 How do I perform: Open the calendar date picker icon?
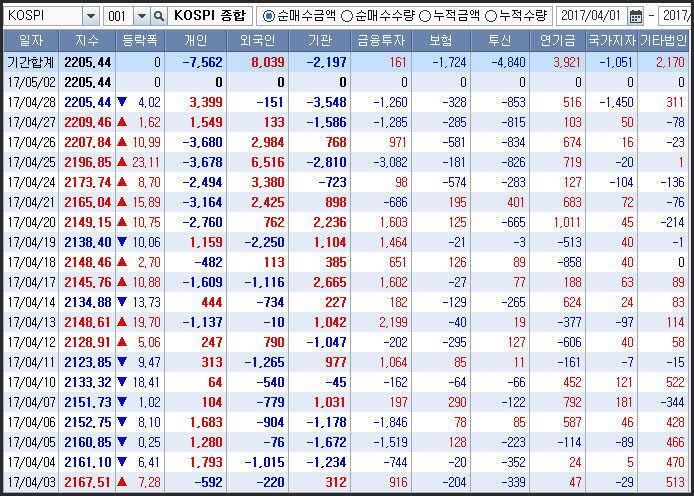636,16
